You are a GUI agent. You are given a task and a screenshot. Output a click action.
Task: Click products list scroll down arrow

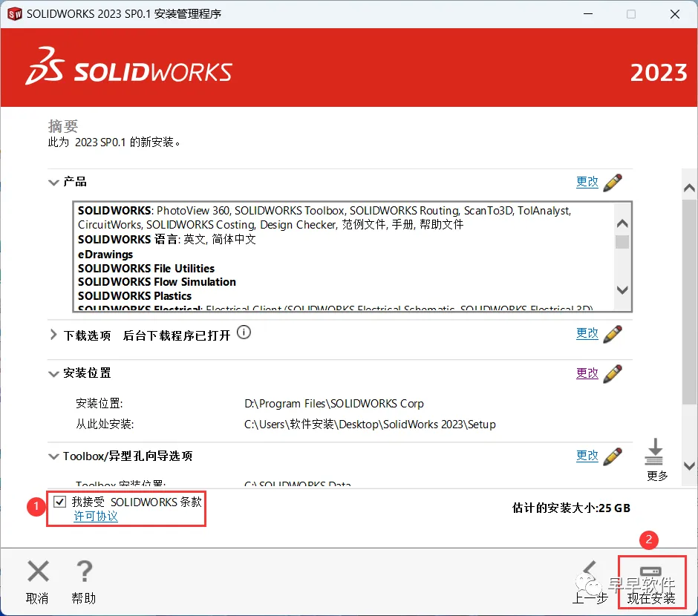point(622,290)
